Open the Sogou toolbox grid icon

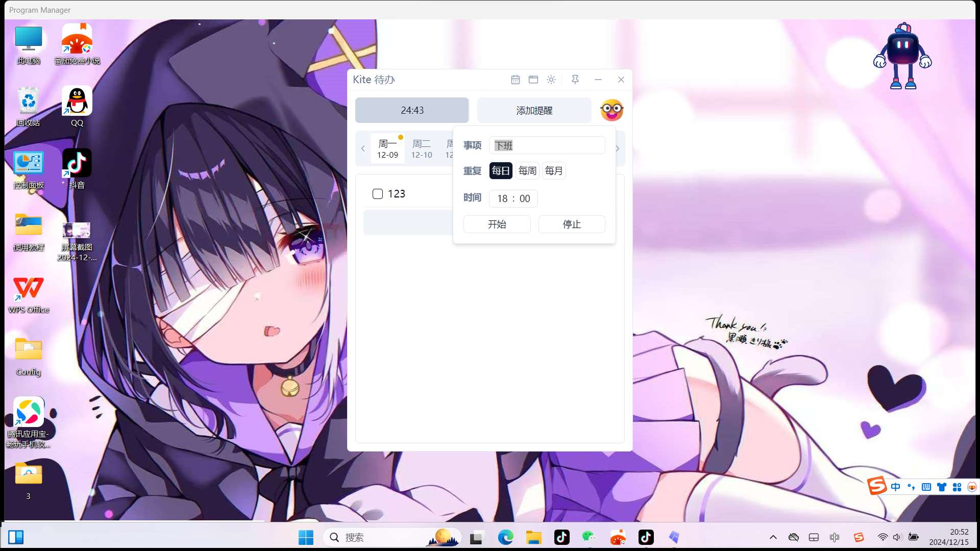coord(957,487)
